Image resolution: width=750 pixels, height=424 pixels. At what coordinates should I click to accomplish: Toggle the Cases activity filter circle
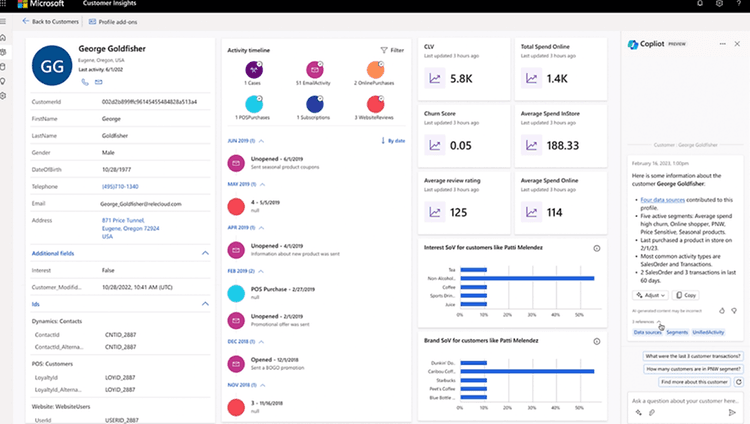click(254, 70)
